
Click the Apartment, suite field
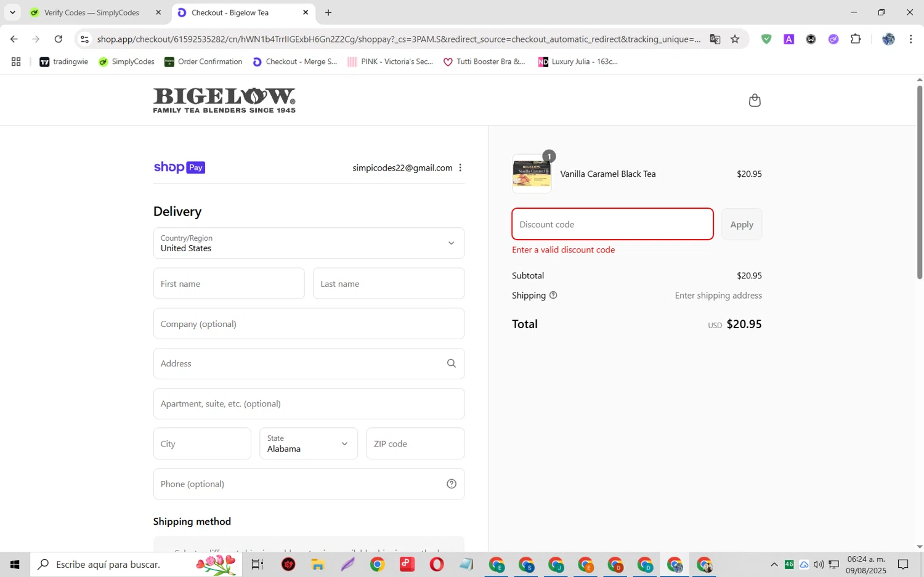(x=309, y=403)
